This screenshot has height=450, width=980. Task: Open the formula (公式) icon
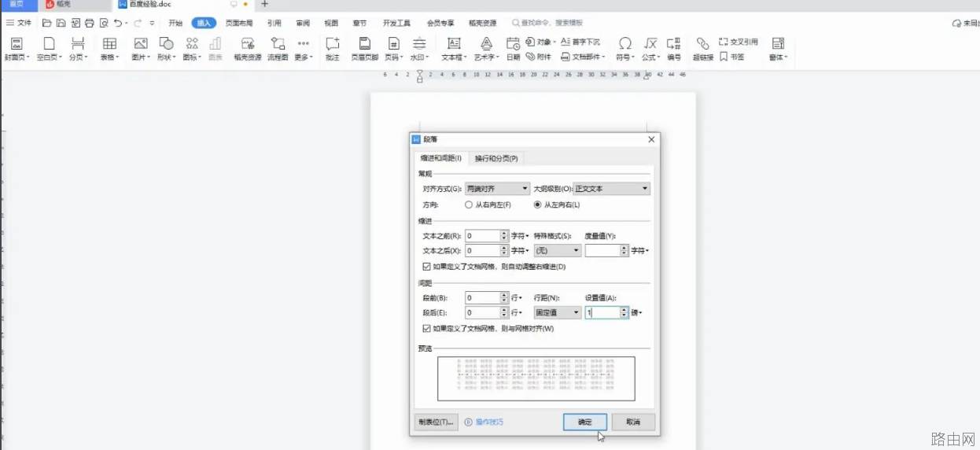[650, 44]
